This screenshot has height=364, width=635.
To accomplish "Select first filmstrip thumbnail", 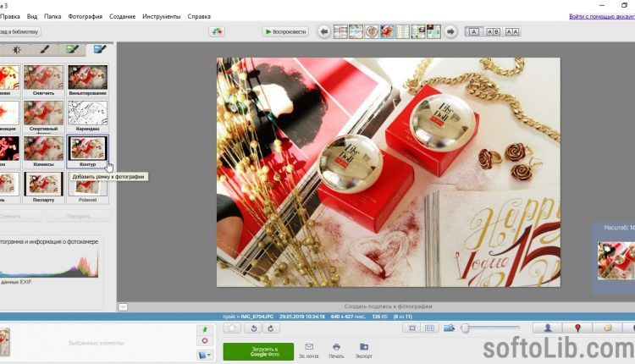I will tap(340, 31).
